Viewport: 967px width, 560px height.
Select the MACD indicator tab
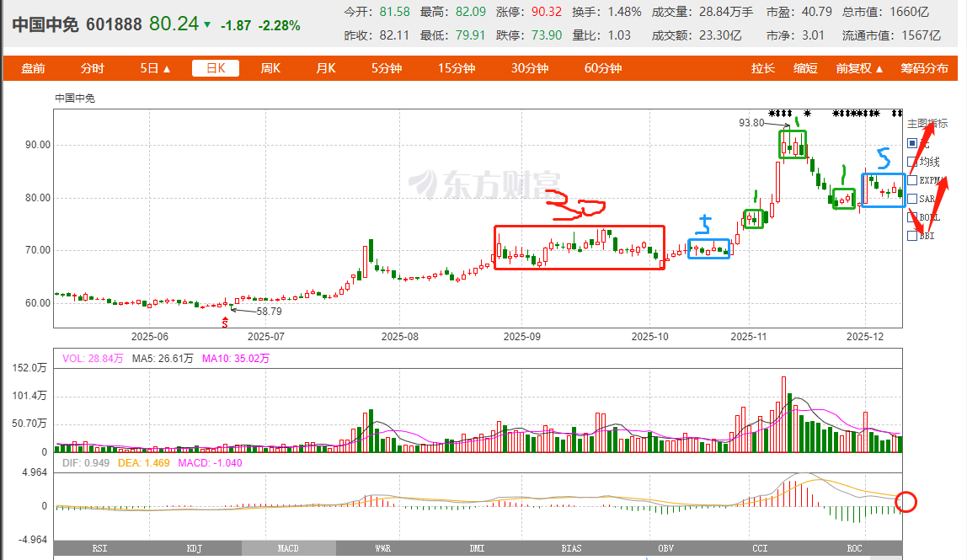coord(289,548)
